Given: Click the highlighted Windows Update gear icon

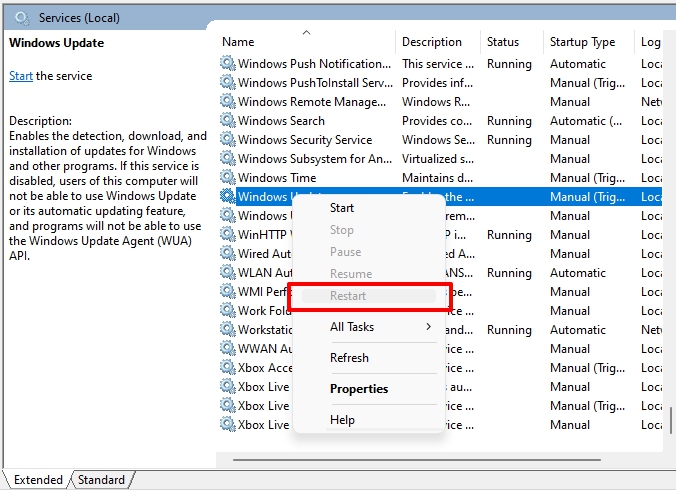Looking at the screenshot, I should click(x=228, y=196).
